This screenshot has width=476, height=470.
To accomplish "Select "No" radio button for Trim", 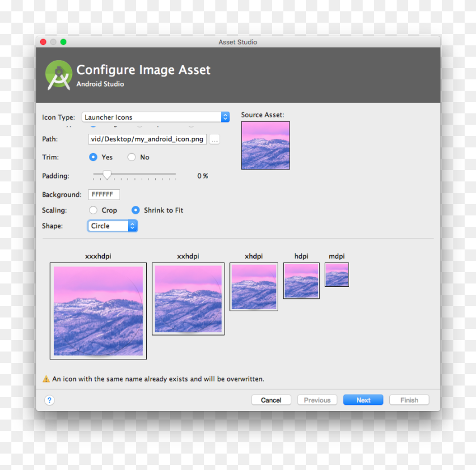I will pos(131,157).
